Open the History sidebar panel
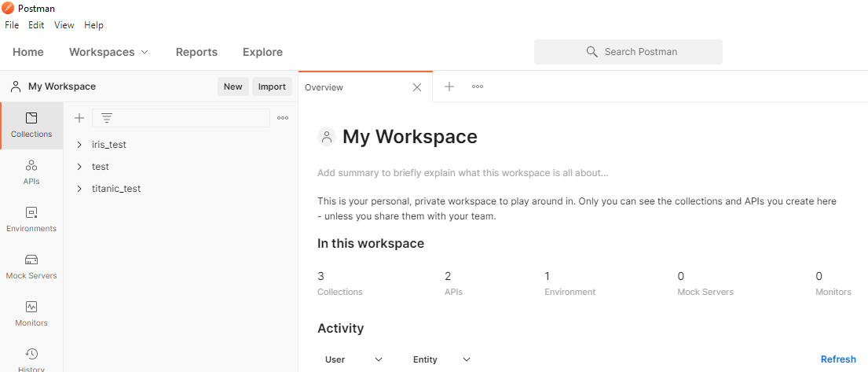Viewport: 868px width, 372px height. 31,359
